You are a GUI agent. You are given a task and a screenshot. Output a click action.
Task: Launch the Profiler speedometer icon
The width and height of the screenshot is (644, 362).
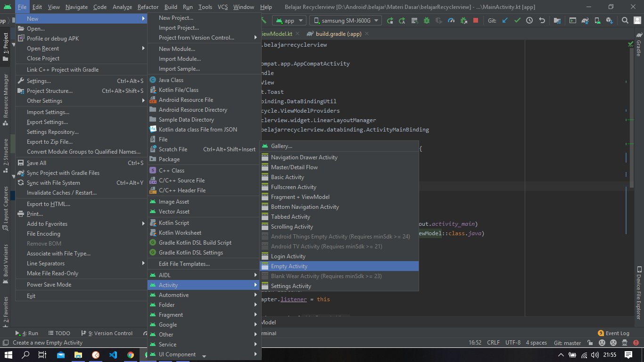451,20
